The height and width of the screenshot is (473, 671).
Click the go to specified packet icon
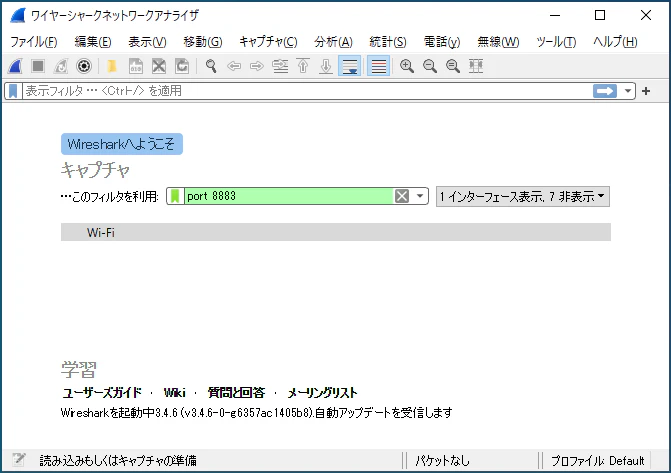280,66
